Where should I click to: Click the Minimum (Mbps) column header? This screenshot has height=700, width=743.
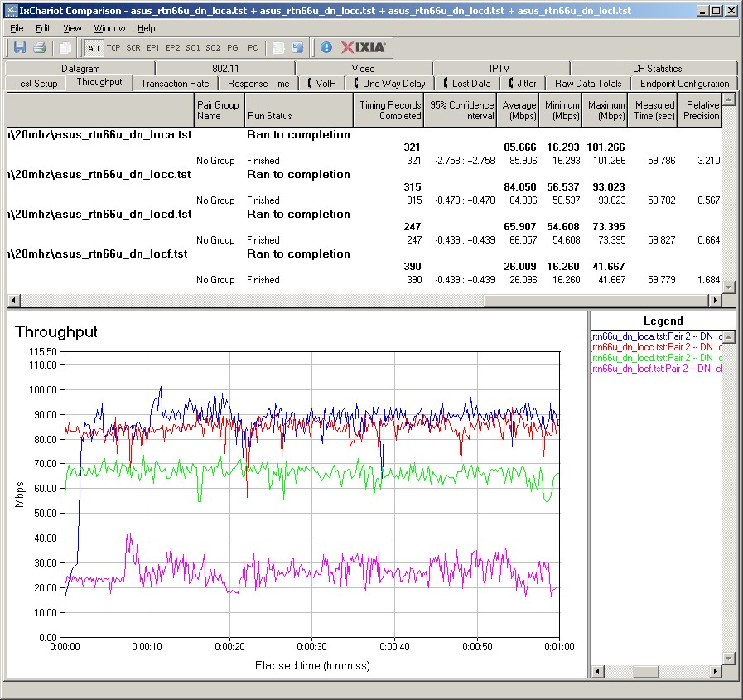pyautogui.click(x=561, y=110)
